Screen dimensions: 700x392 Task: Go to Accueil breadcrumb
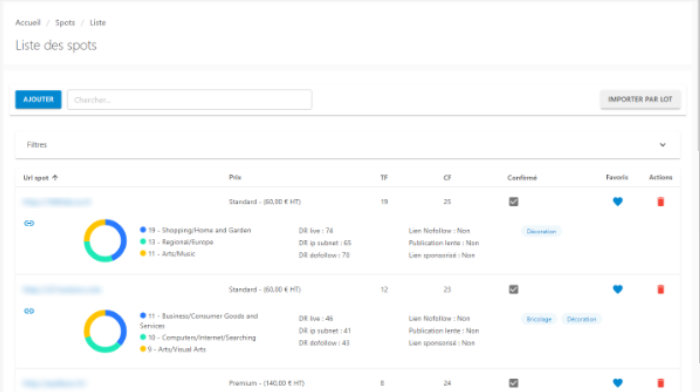pyautogui.click(x=28, y=22)
